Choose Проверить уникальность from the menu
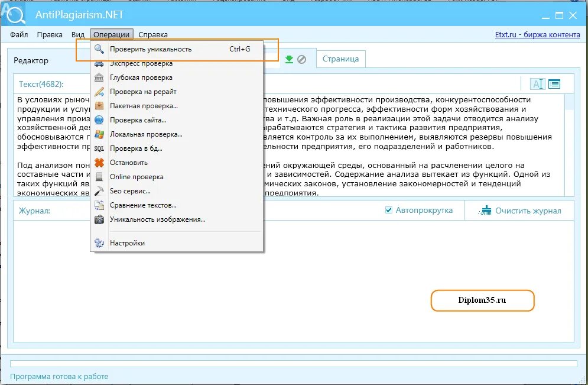588x385 pixels. (x=177, y=48)
